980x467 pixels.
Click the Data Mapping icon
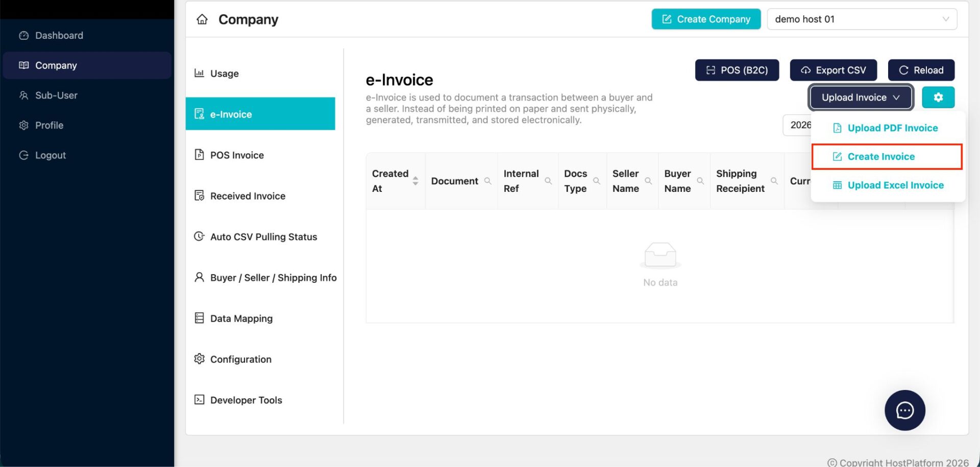(x=199, y=318)
